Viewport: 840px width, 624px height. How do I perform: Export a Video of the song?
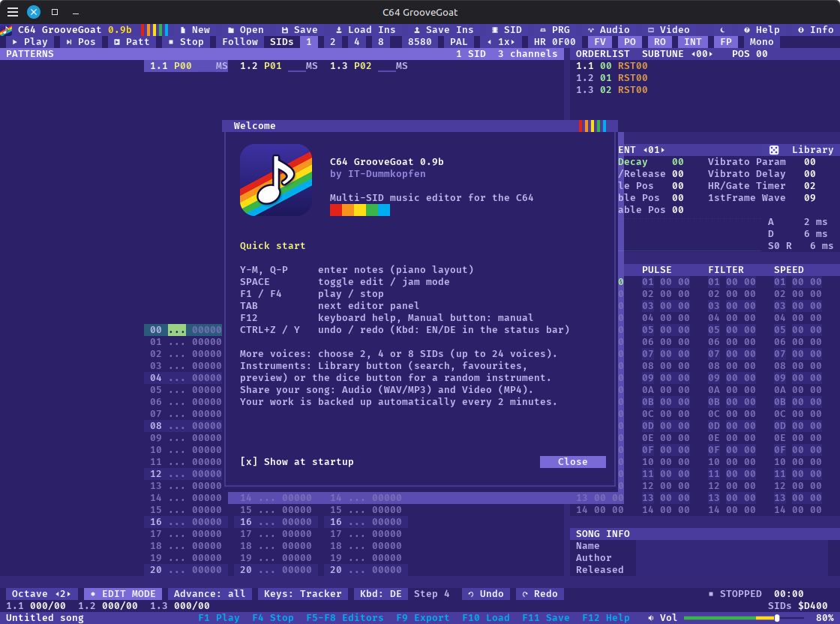click(x=668, y=30)
